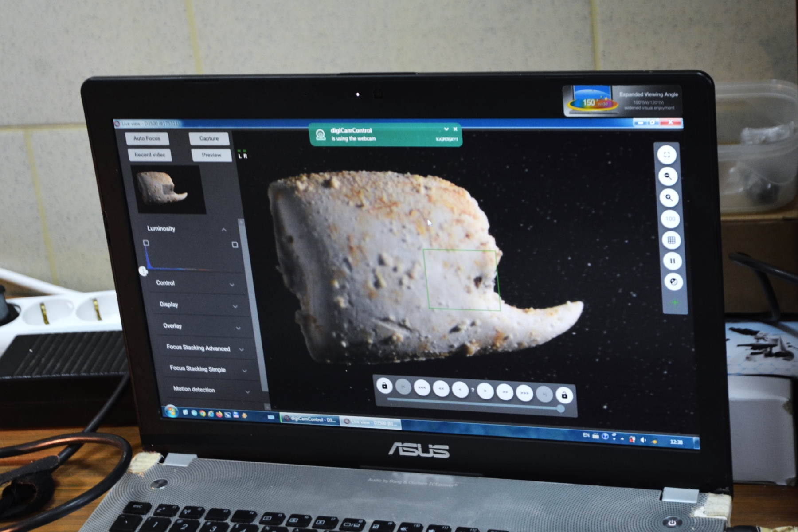The height and width of the screenshot is (532, 798).
Task: Set zoom to 100 percent
Action: pos(670,219)
